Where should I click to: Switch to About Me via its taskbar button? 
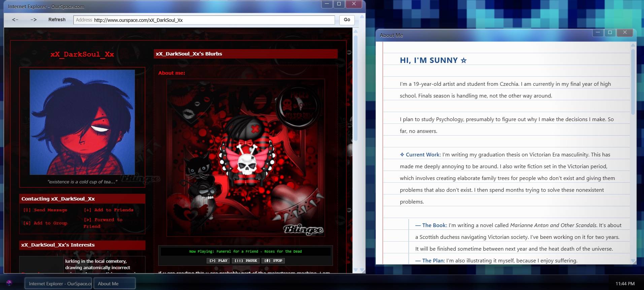tap(114, 283)
